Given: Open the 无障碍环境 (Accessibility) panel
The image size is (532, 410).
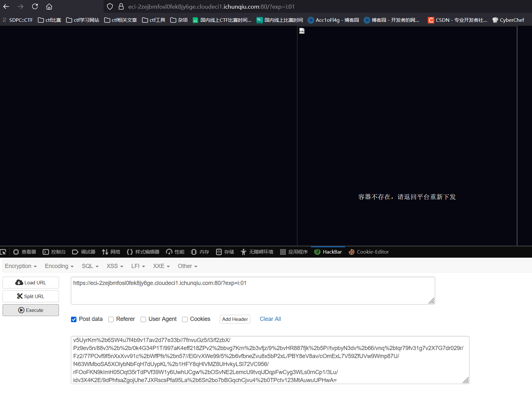Looking at the screenshot, I should click(x=256, y=252).
